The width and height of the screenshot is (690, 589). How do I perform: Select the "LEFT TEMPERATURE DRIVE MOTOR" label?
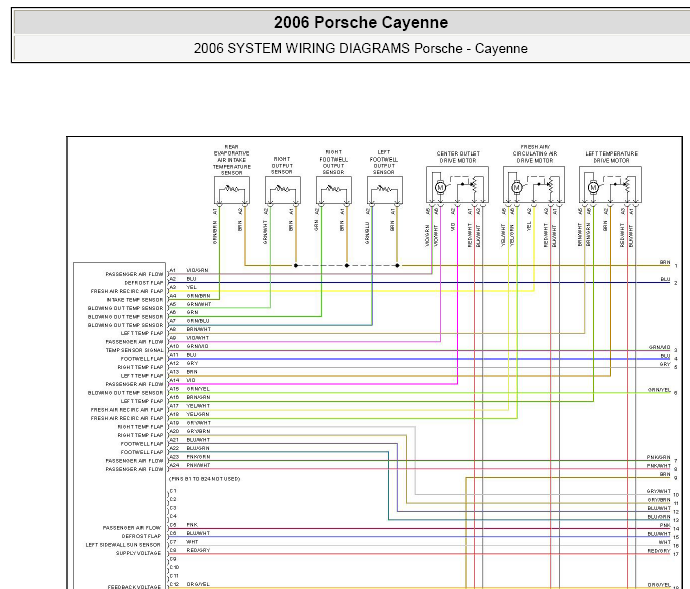[x=611, y=157]
